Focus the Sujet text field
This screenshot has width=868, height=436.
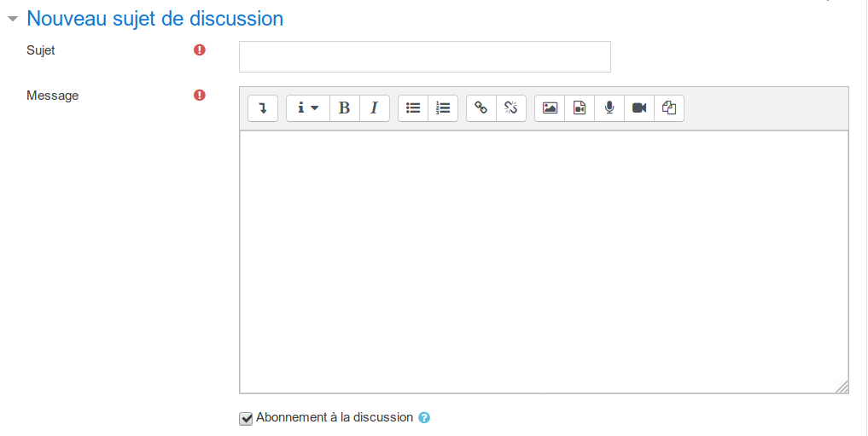(424, 56)
